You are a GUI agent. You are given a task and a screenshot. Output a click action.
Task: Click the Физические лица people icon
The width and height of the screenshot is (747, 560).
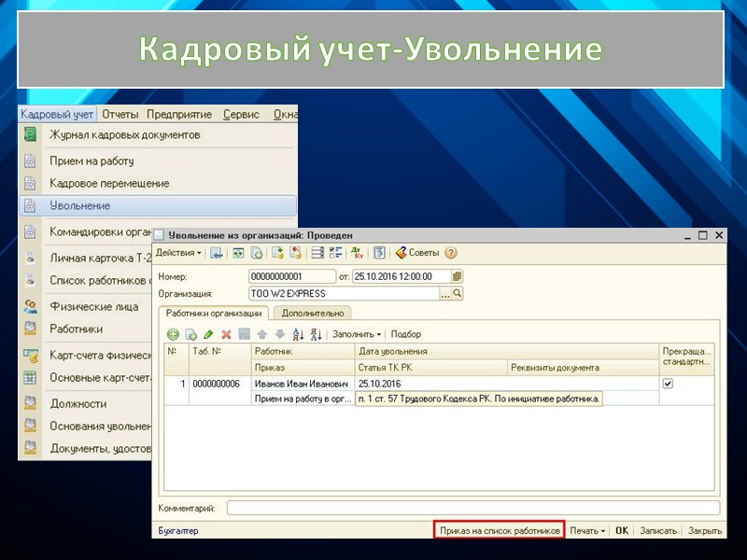30,306
